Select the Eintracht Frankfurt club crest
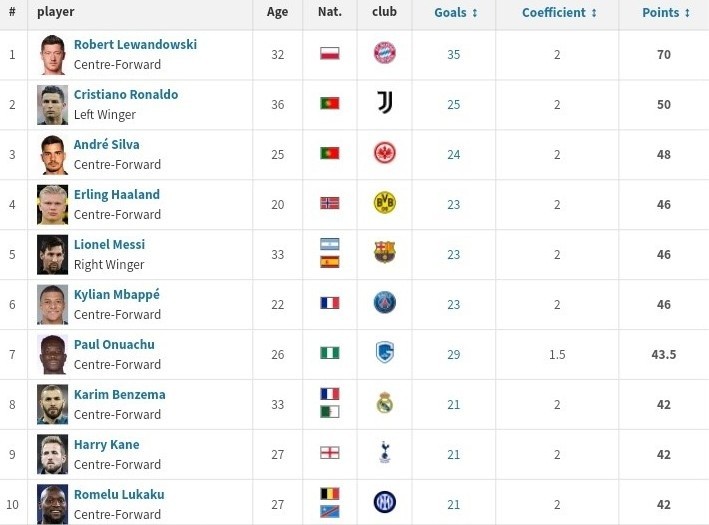709x525 pixels. click(x=385, y=153)
